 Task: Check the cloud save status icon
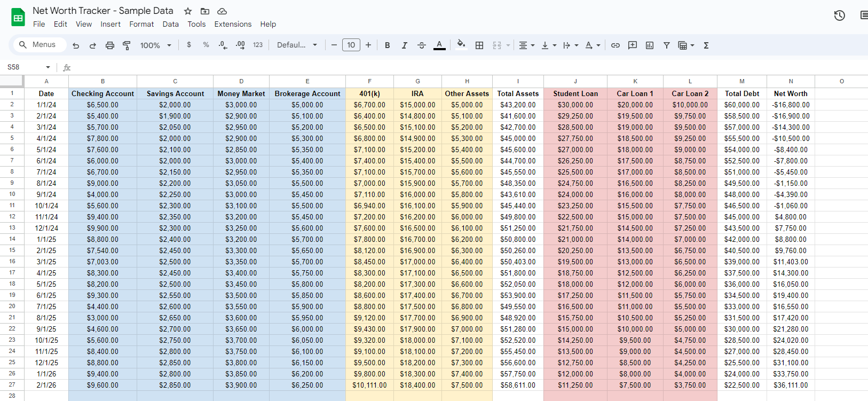pos(222,11)
